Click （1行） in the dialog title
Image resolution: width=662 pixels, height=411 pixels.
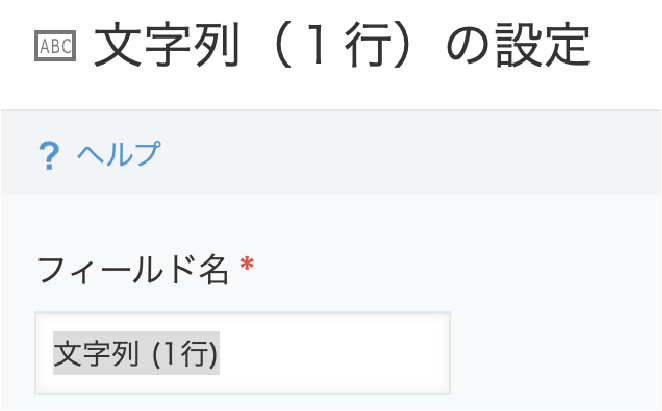(343, 45)
